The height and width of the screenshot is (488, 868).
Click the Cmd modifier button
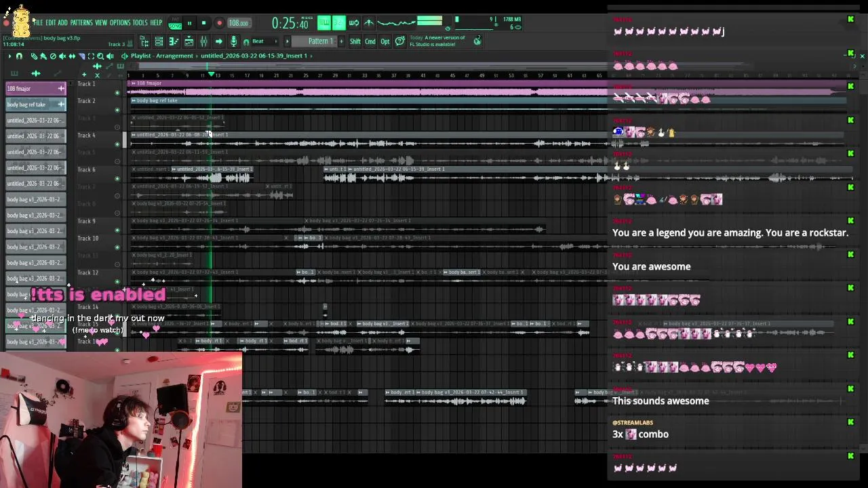click(x=370, y=42)
